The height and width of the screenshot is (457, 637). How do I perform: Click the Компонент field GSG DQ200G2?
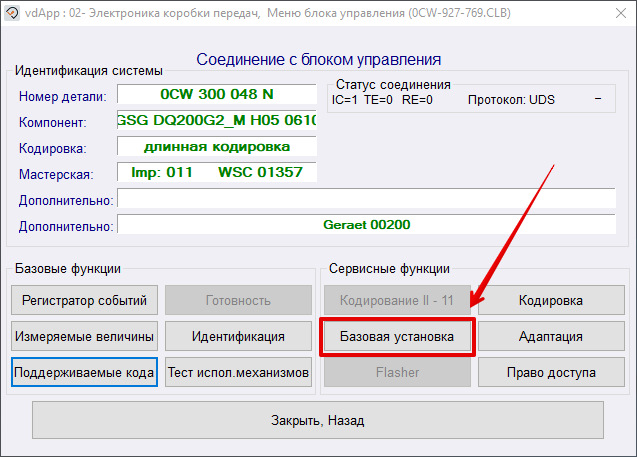pyautogui.click(x=217, y=120)
